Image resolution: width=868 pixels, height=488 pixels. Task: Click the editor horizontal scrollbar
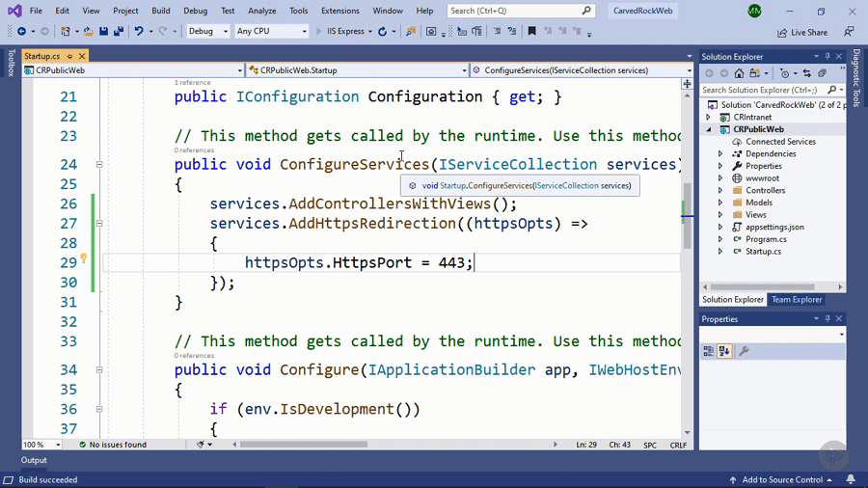coord(304,445)
